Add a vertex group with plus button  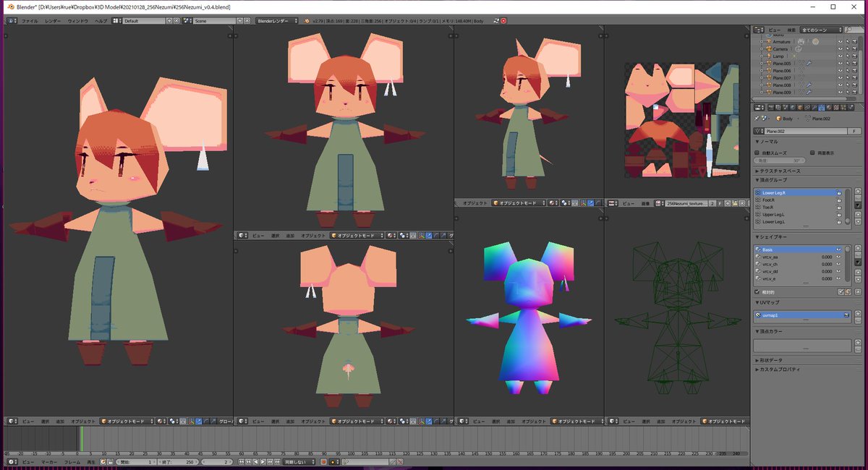tap(858, 192)
